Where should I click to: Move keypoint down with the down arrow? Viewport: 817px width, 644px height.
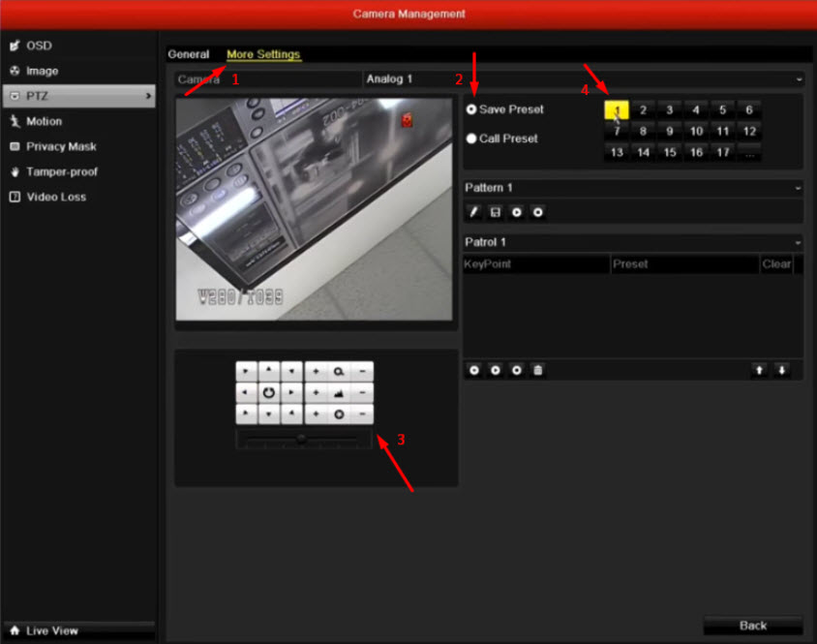[782, 370]
